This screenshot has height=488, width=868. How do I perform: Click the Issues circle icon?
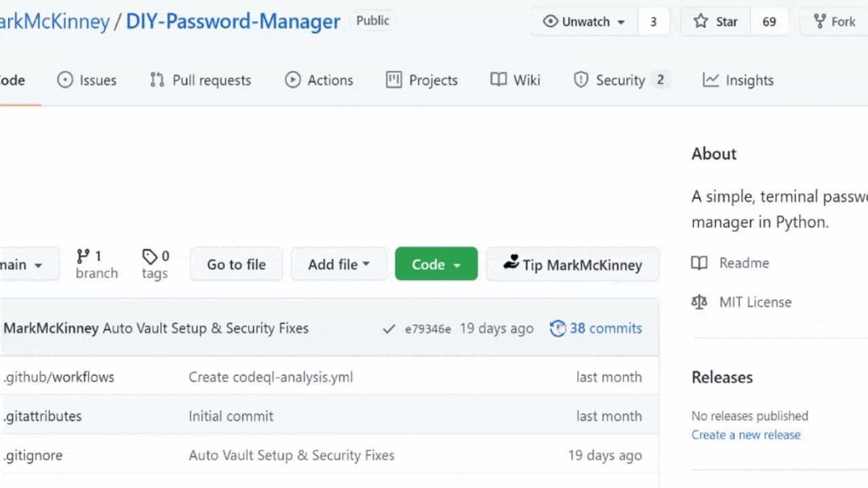64,80
